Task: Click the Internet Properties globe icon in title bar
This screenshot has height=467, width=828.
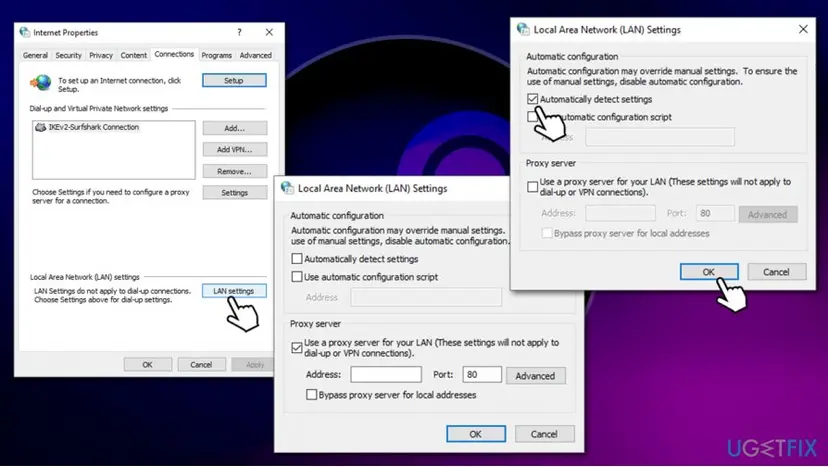Action: click(25, 32)
